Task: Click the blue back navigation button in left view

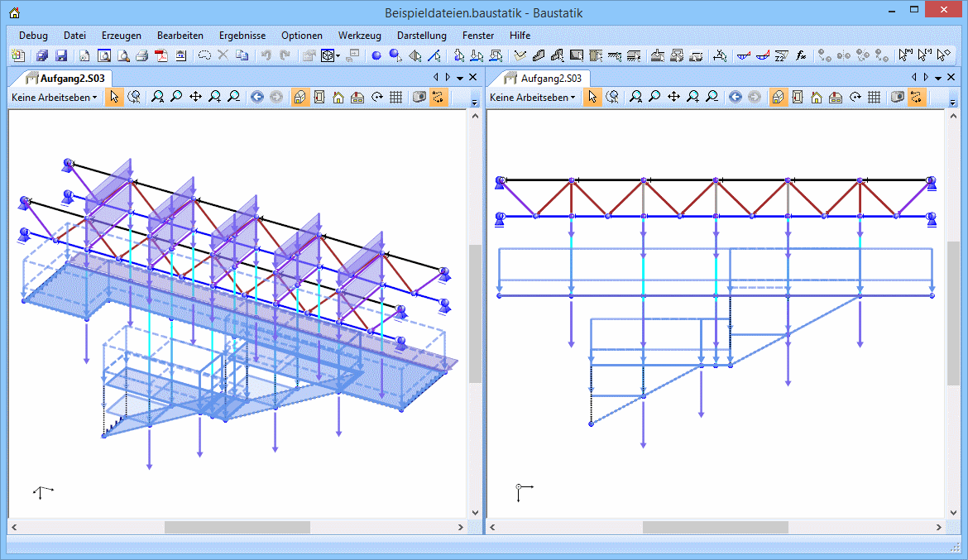Action: point(256,97)
